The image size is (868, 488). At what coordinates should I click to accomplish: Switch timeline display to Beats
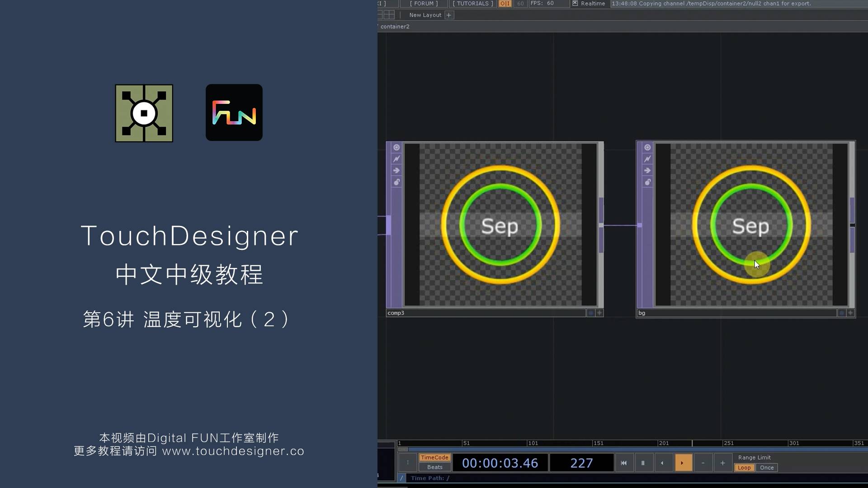(x=434, y=467)
